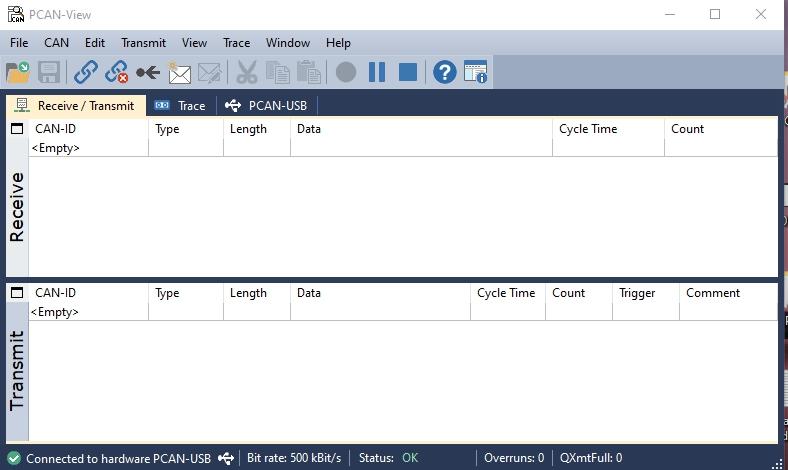The image size is (788, 470).
Task: Switch to the Receive / Transmit tab
Action: coord(76,106)
